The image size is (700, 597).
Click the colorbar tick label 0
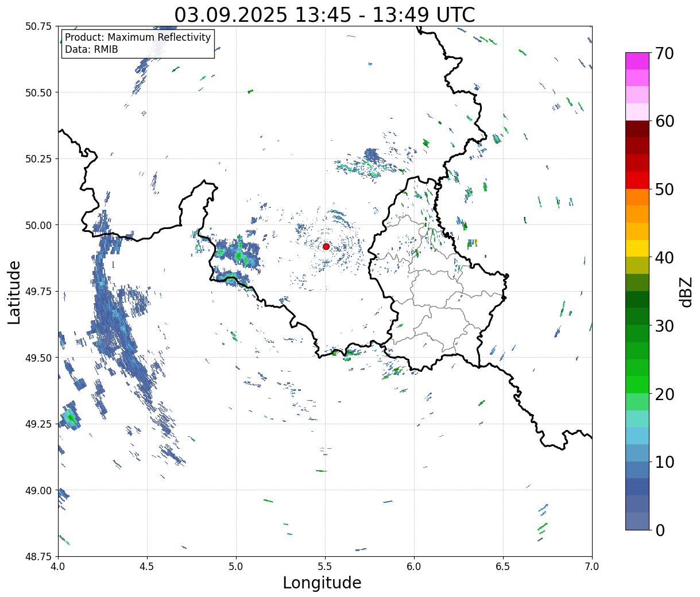(660, 530)
